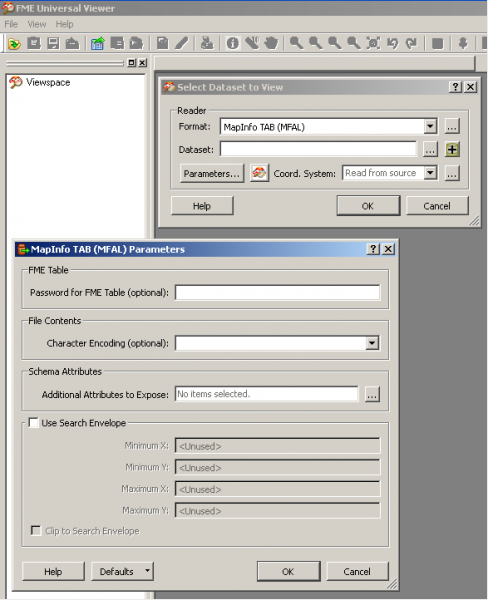The image size is (488, 600).
Task: Click OK in MapInfo TAB Parameters dialog
Action: [288, 571]
